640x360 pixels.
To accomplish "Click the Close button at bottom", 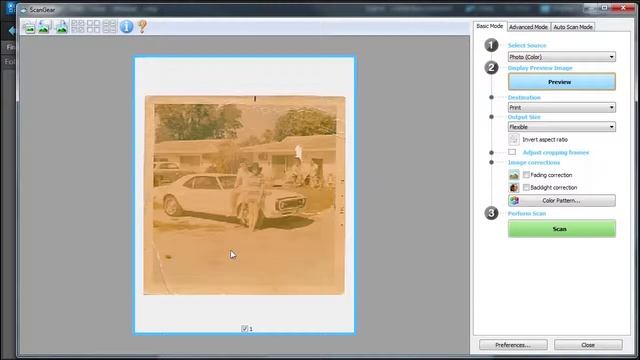I will coord(588,345).
